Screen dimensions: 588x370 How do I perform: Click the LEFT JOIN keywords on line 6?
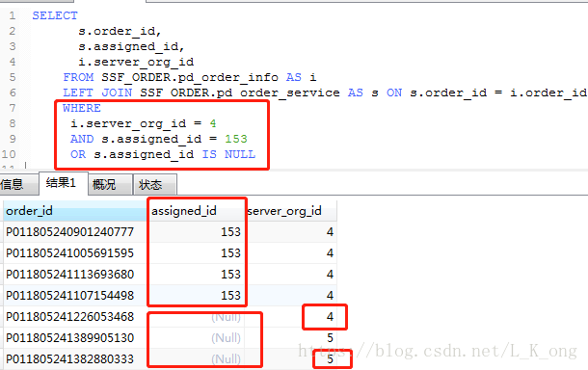97,92
